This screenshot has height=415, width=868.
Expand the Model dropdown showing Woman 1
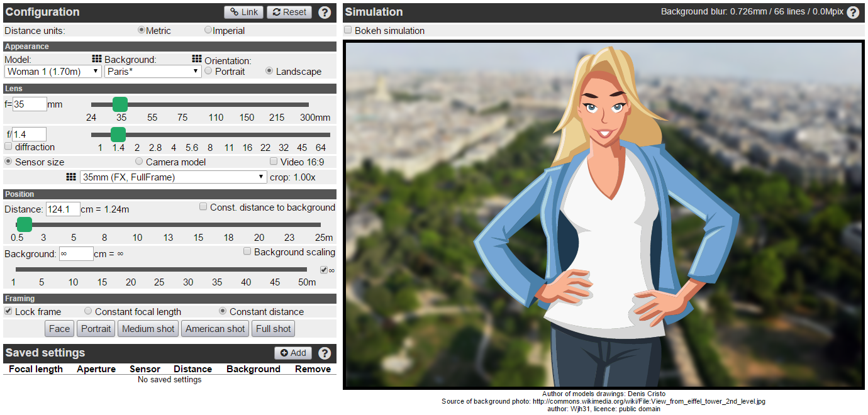click(x=53, y=72)
